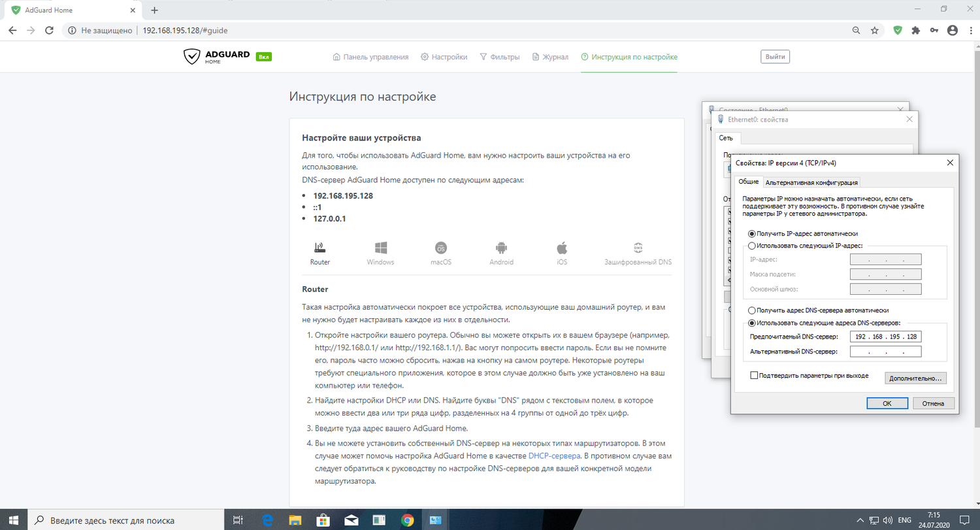This screenshot has height=530, width=980.
Task: Select the Router device tab
Action: tap(320, 254)
